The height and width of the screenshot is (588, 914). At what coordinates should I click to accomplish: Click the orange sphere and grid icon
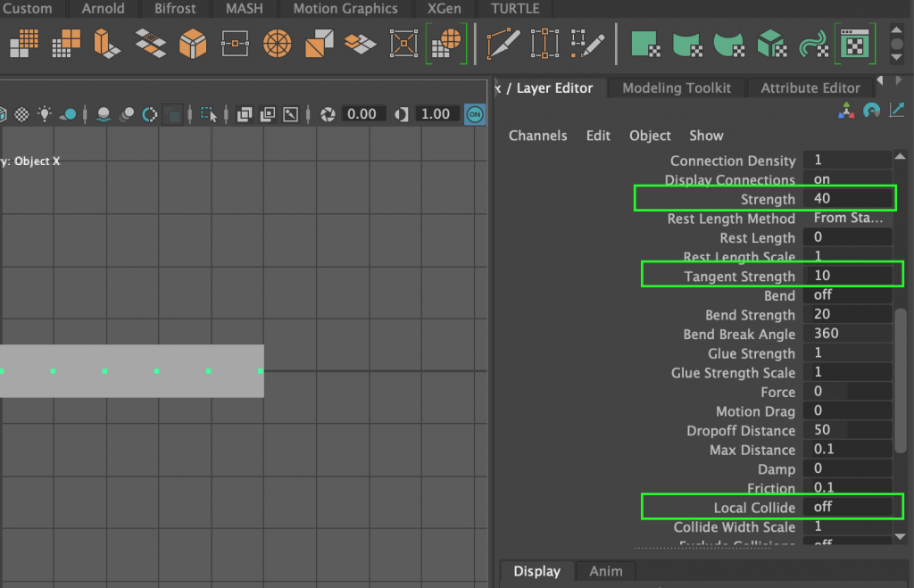[446, 44]
